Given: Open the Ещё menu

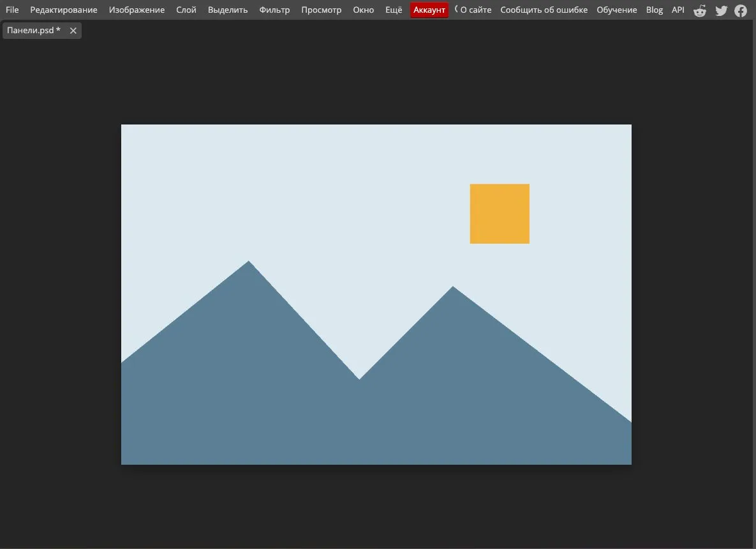Looking at the screenshot, I should [394, 10].
